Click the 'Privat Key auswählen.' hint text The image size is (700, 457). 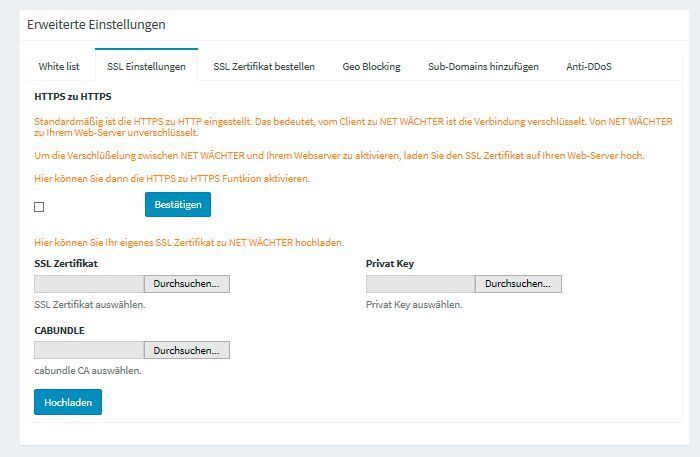414,305
